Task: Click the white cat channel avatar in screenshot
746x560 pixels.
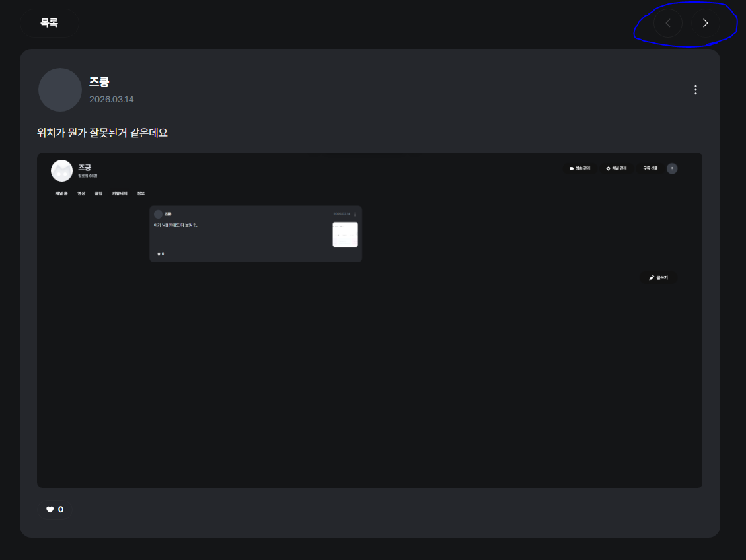Action: (61, 171)
